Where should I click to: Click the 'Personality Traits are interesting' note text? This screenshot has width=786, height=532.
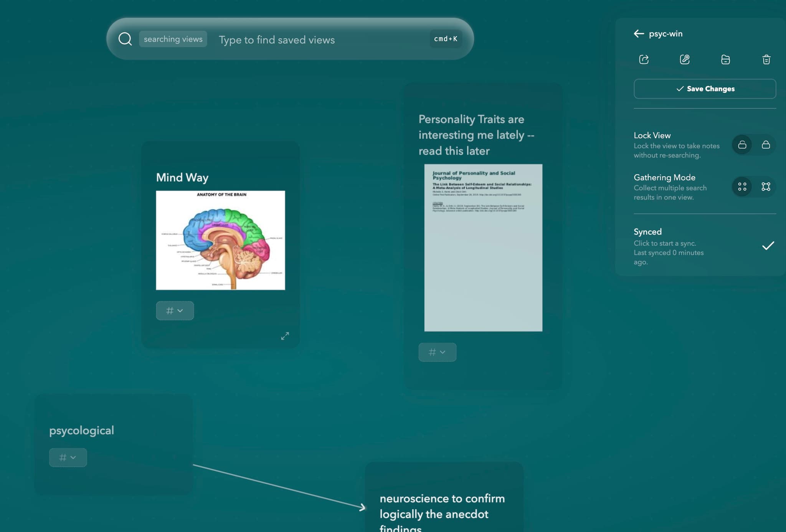tap(476, 135)
